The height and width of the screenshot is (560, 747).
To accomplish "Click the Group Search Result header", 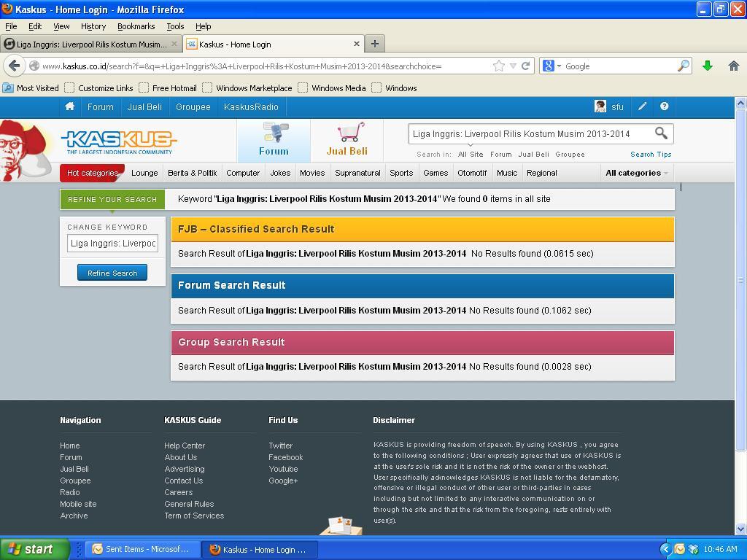I will 422,343.
